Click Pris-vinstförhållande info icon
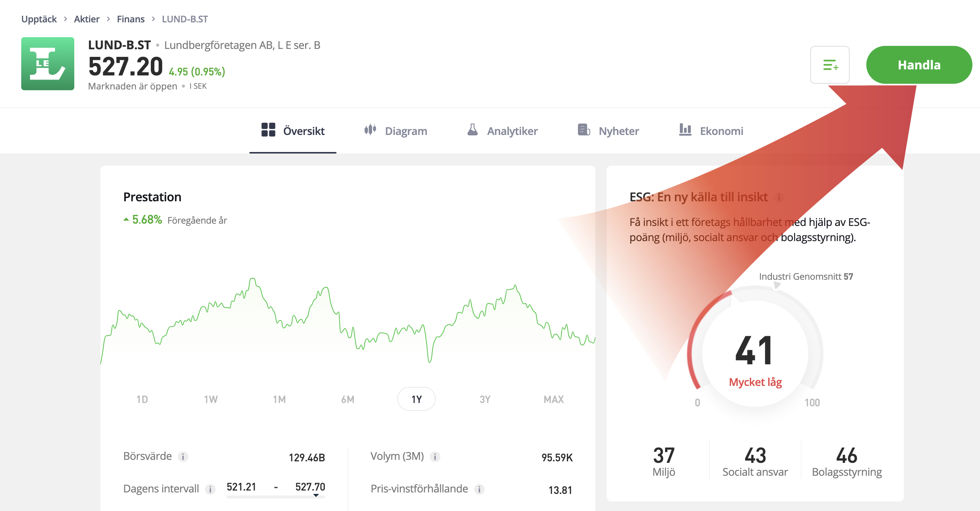Viewport: 980px width, 511px height. coord(479,489)
